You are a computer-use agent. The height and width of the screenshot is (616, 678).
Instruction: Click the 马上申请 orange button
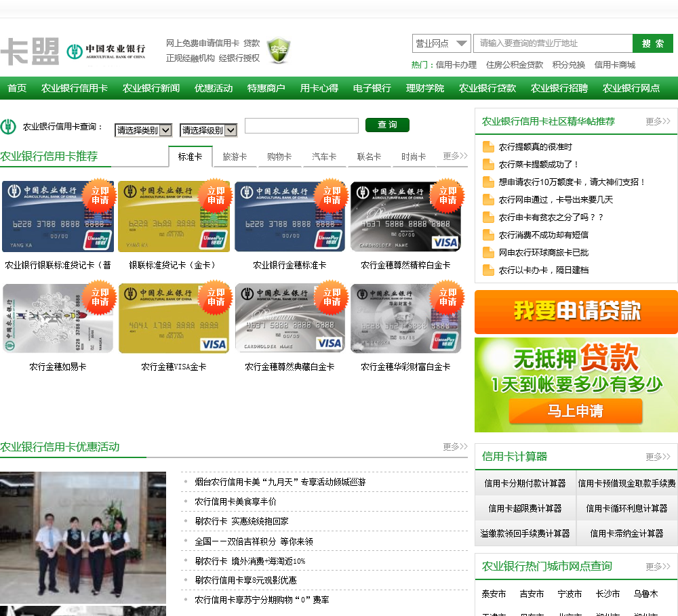coord(575,411)
